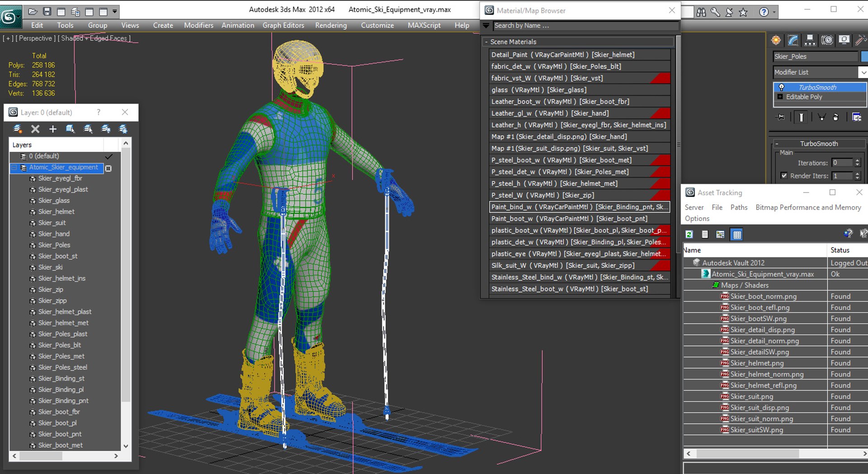Open the Help icon dropdown arrow
The image size is (868, 474).
point(774,12)
